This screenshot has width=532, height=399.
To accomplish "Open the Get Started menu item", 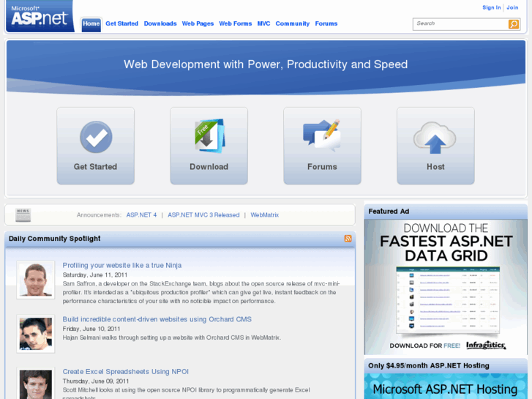I will [121, 23].
